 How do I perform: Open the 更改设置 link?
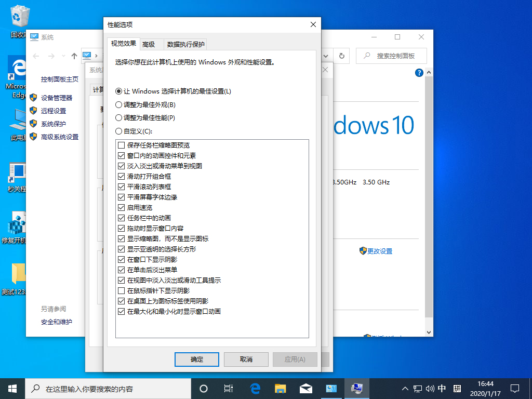pos(380,250)
